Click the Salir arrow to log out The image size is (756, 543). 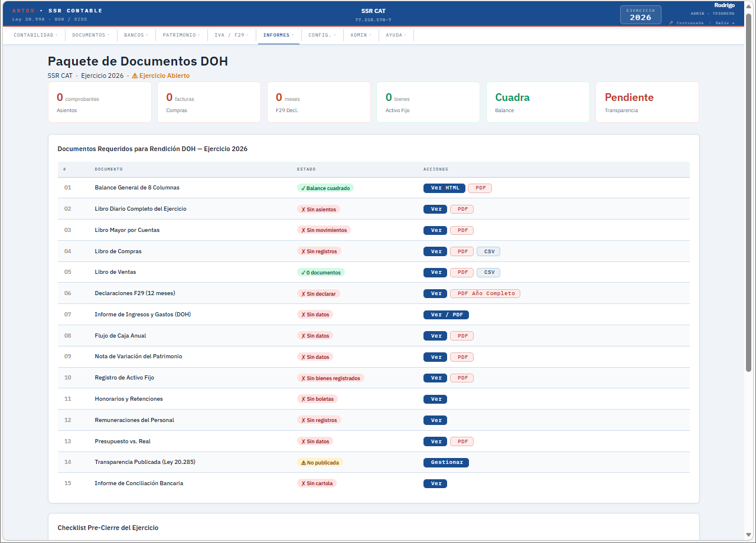pyautogui.click(x=732, y=23)
